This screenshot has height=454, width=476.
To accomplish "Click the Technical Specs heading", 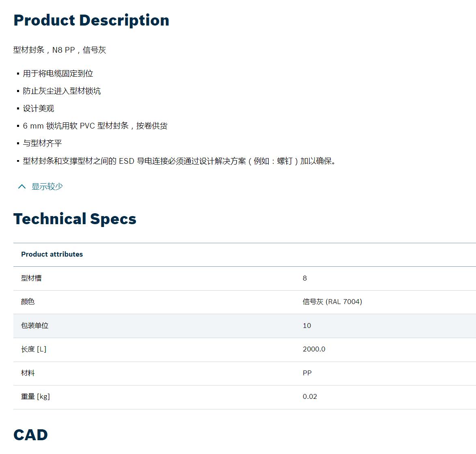I will click(75, 219).
